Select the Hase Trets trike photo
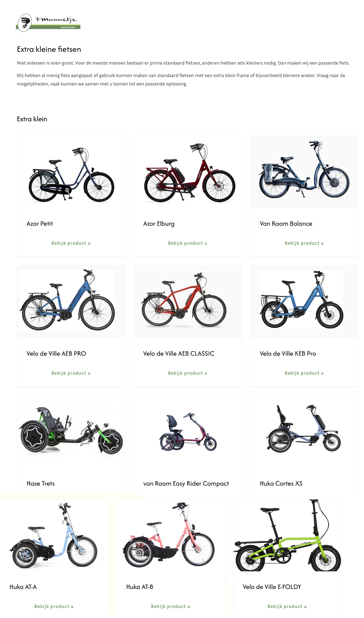This screenshot has height=618, width=364. (x=71, y=432)
